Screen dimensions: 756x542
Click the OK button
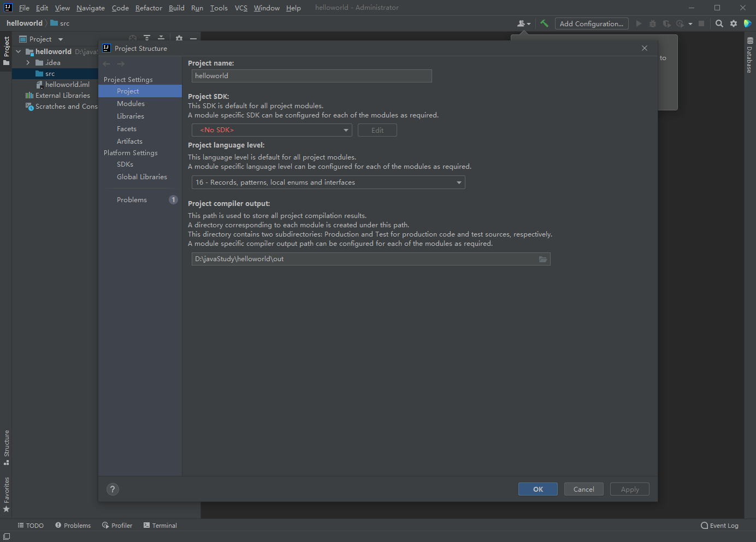(538, 489)
